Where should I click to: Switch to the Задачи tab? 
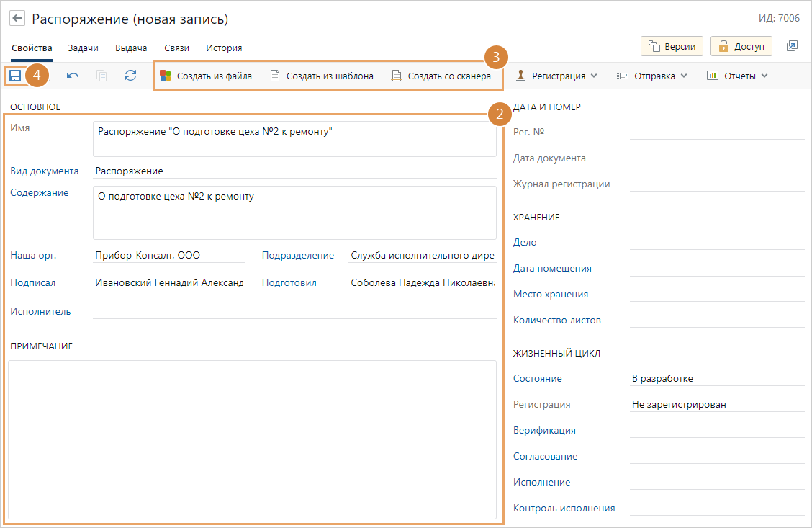click(x=84, y=48)
